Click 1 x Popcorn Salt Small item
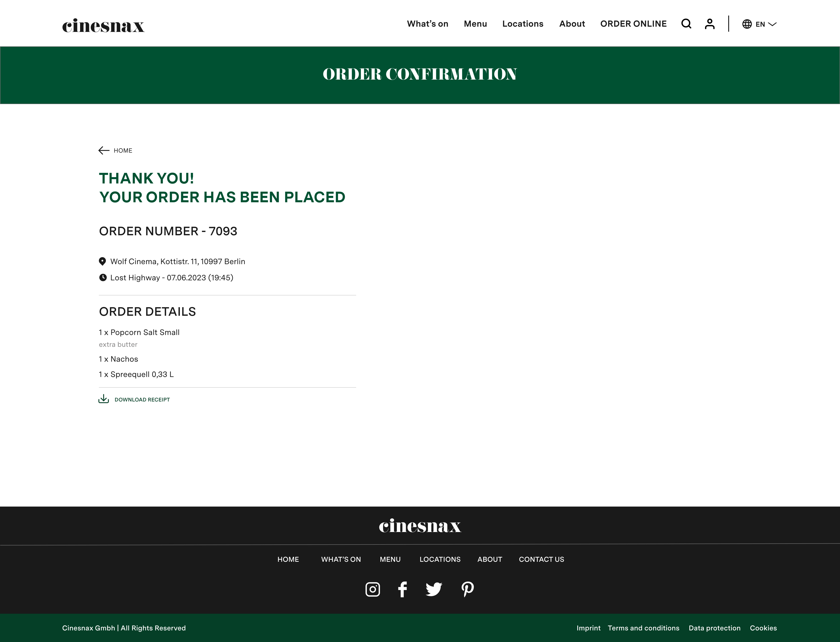Viewport: 840px width, 642px height. coord(139,332)
